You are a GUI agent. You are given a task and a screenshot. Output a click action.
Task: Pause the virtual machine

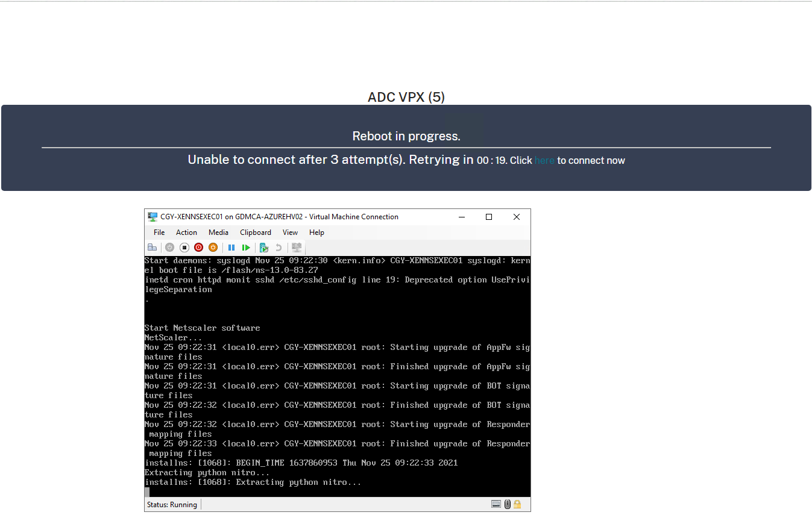pyautogui.click(x=231, y=248)
